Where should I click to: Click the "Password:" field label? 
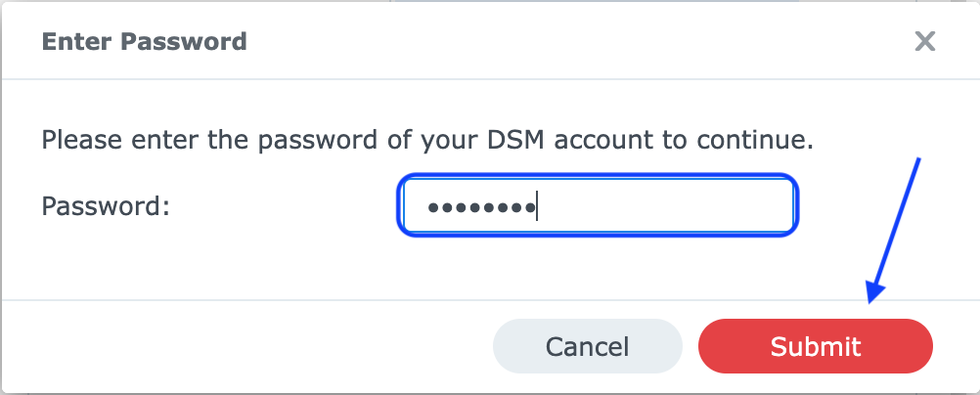point(106,206)
